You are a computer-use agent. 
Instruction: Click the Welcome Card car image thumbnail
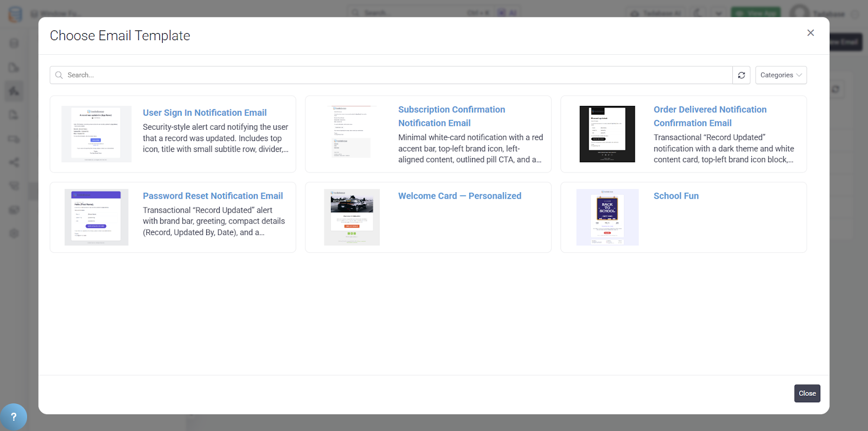point(352,217)
